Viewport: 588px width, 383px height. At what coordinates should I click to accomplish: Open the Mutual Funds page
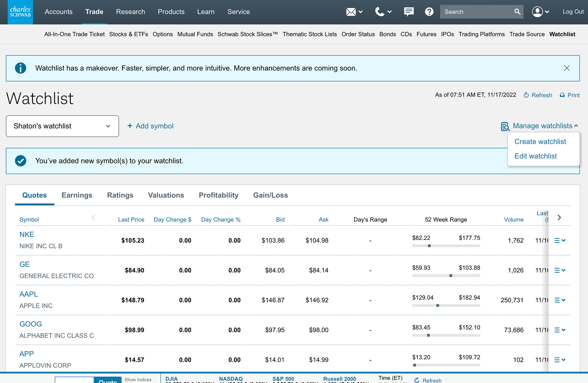pyautogui.click(x=195, y=34)
